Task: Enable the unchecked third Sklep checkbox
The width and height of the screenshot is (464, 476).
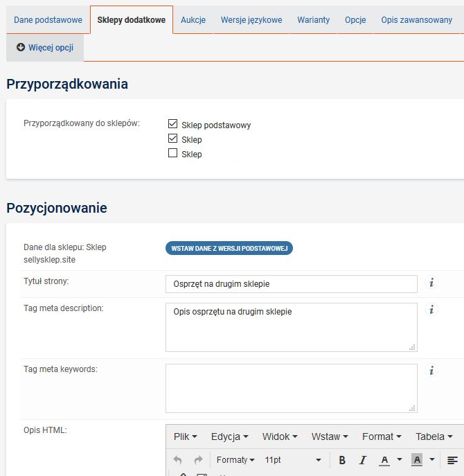Action: point(173,153)
